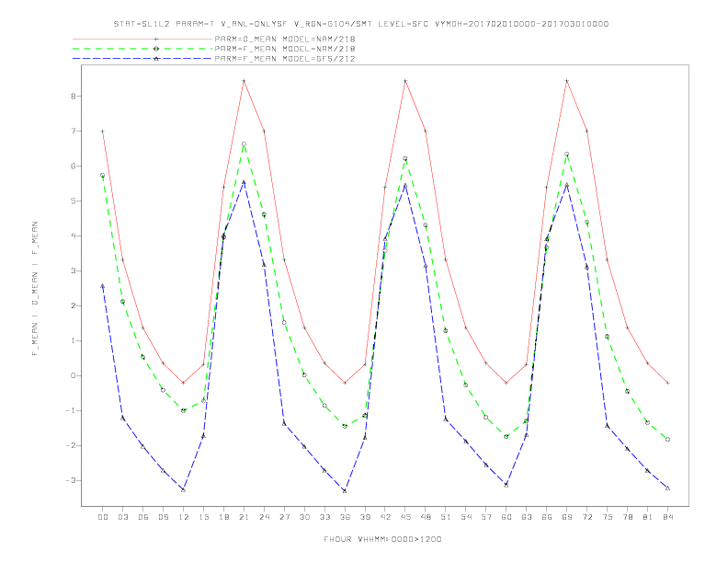The width and height of the screenshot is (728, 563).
Task: Click the x-axis forecast hour label 00
Action: pyautogui.click(x=103, y=517)
